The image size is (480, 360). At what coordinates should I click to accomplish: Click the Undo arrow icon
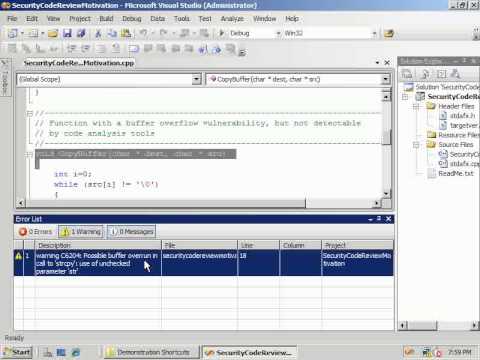[x=143, y=33]
